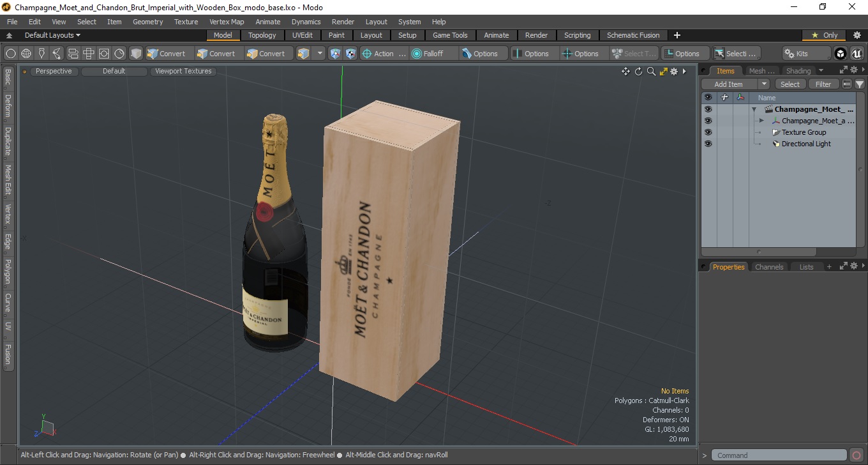
Task: Click the first Convert button
Action: click(169, 54)
